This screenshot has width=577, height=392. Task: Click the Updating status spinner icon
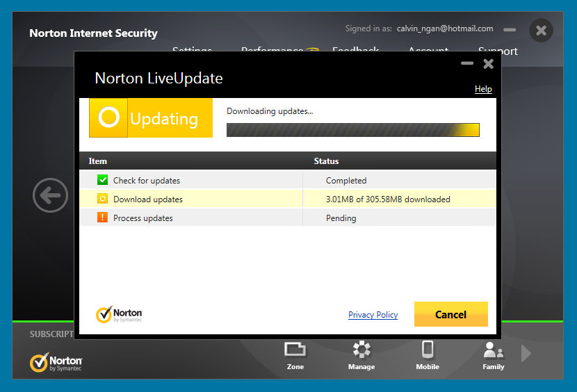point(108,117)
